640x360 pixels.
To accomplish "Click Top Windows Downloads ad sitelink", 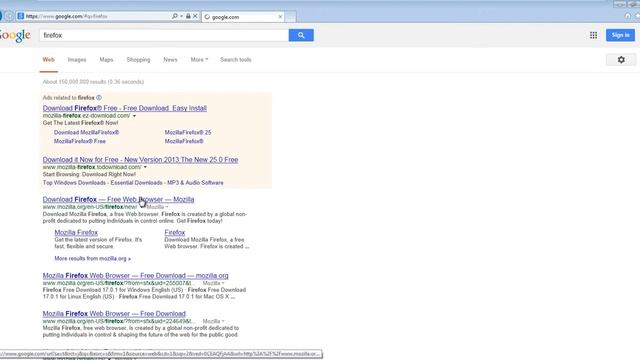I will [x=74, y=183].
